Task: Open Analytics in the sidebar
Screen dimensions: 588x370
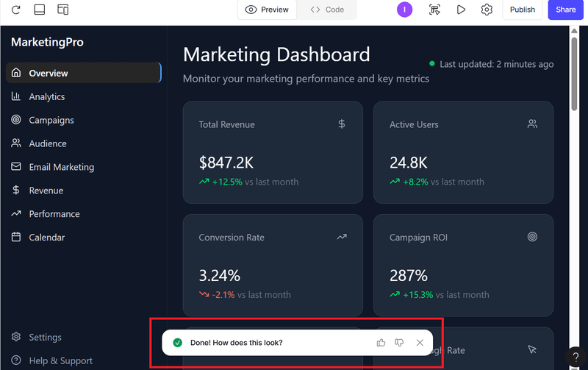Action: pyautogui.click(x=46, y=96)
